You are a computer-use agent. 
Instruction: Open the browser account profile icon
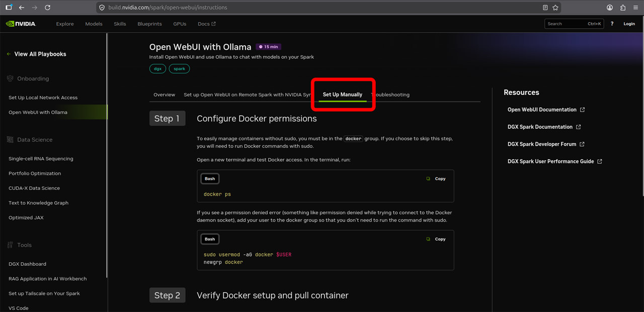[x=610, y=8]
